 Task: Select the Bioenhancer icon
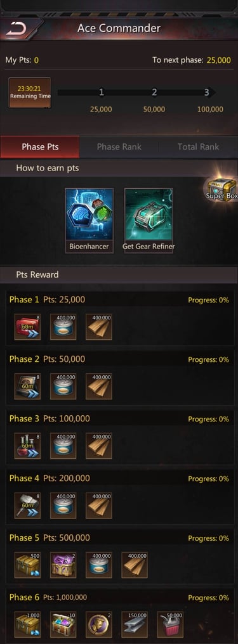[89, 220]
